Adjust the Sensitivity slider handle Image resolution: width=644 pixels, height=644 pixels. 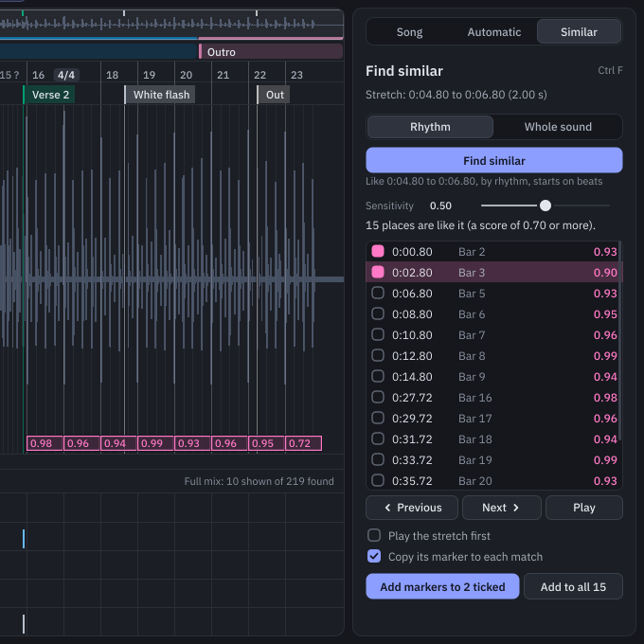coord(546,206)
